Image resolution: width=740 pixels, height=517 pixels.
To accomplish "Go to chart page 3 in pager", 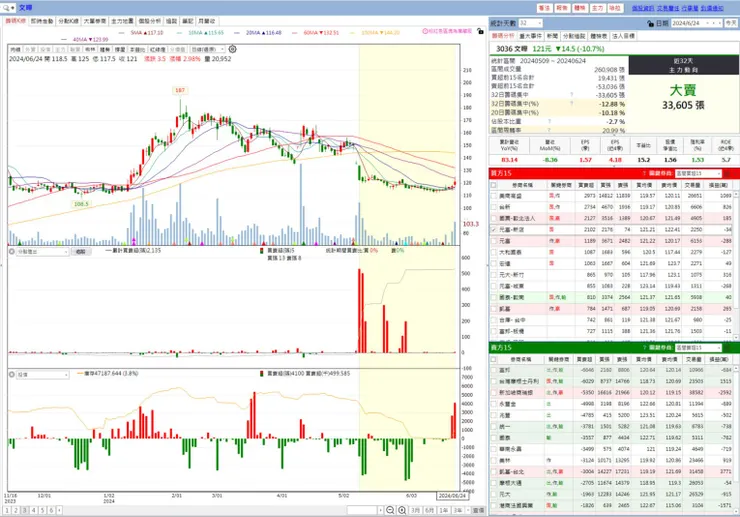I will coord(25,510).
